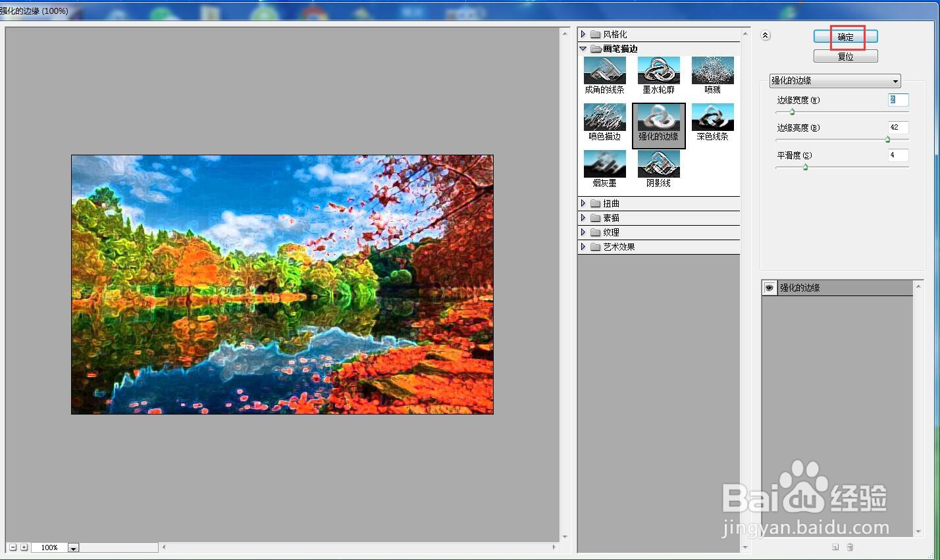Pick the 深色线条 filter thumbnail
940x560 pixels.
(712, 122)
